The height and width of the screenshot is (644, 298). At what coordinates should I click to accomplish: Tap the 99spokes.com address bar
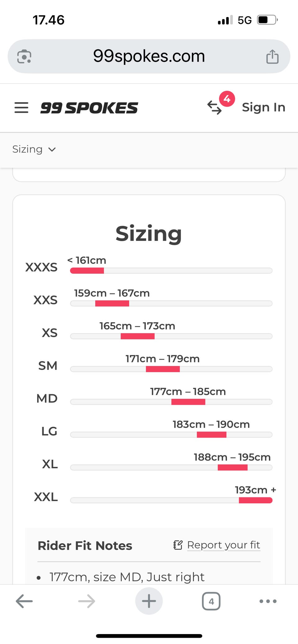pos(149,56)
